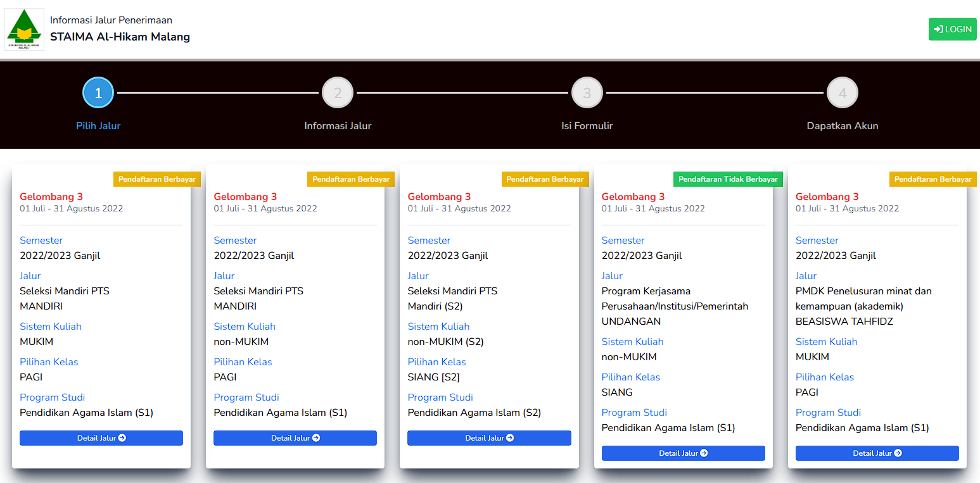This screenshot has height=483, width=980.
Task: Click Pendaftaran Berbayar badge on first card
Action: click(x=157, y=179)
